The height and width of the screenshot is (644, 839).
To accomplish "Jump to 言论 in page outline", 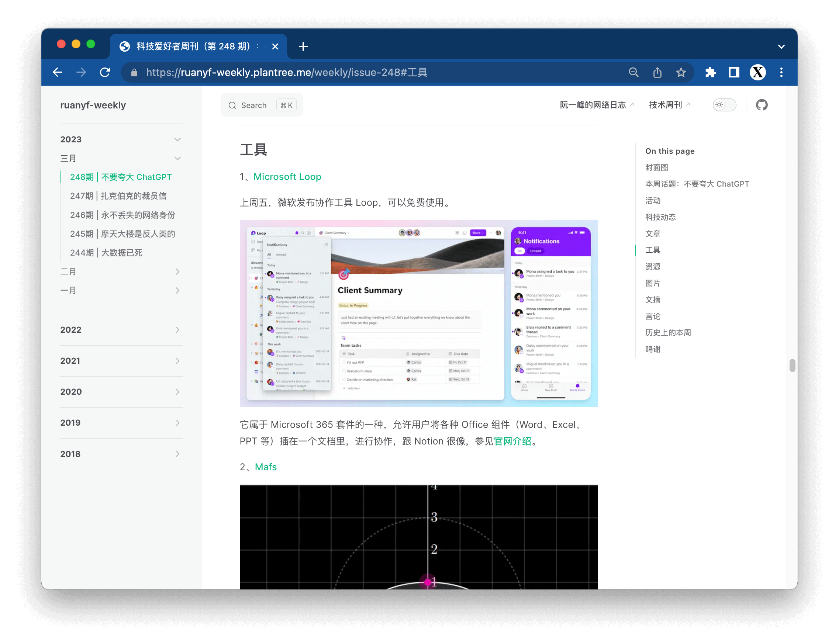I will pos(653,316).
